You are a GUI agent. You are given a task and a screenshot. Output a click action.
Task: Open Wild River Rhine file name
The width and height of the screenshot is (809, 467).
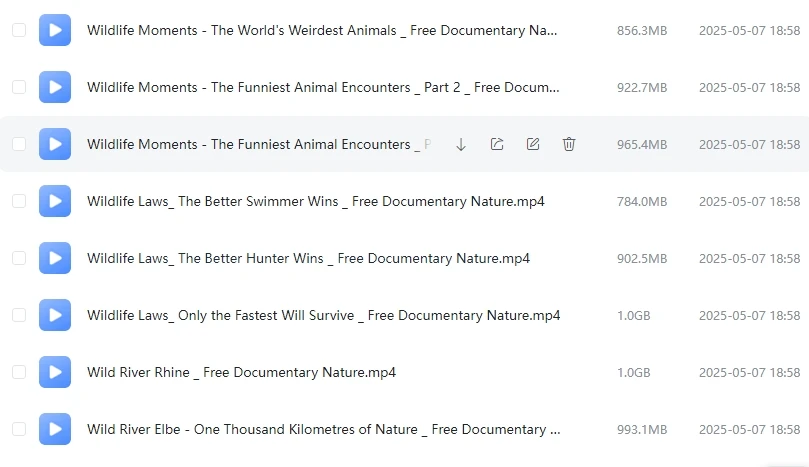241,372
